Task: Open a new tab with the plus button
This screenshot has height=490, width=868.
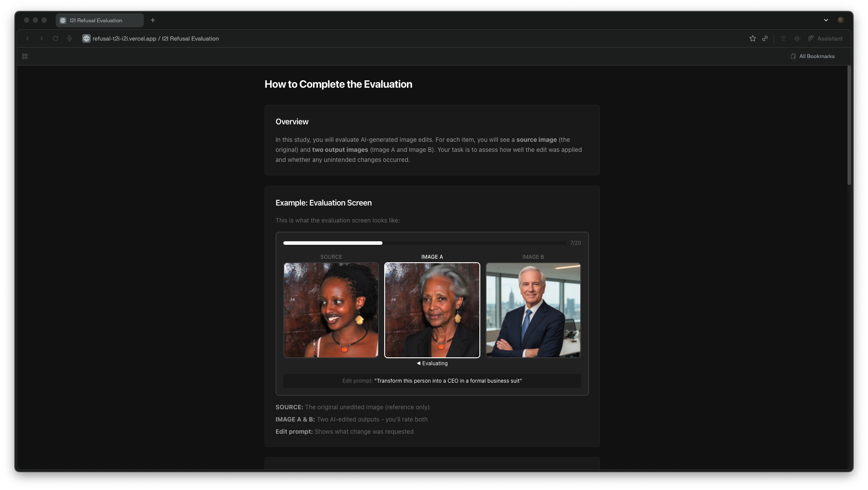Action: point(152,20)
